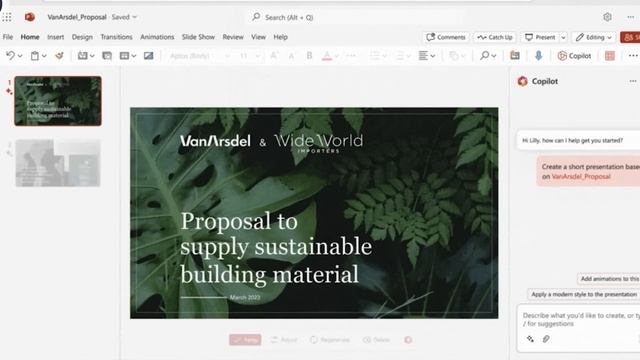Screen dimensions: 640x360
Task: Click the Dictate microphone icon
Action: (538, 56)
